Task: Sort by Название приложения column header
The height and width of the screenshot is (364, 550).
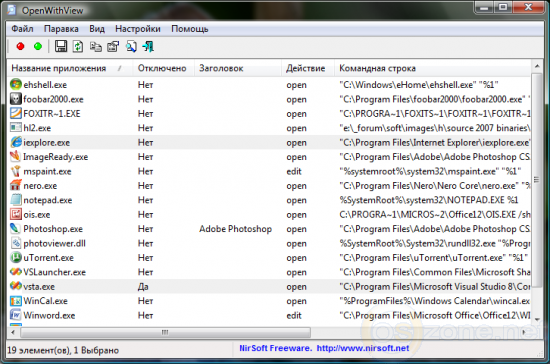Action: pos(70,68)
